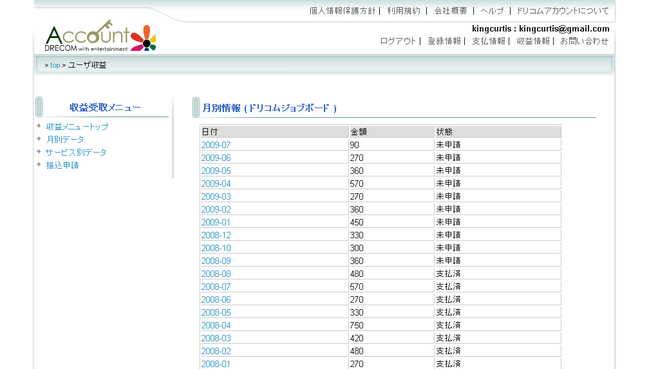Open the 2009-06 month link

(x=216, y=158)
